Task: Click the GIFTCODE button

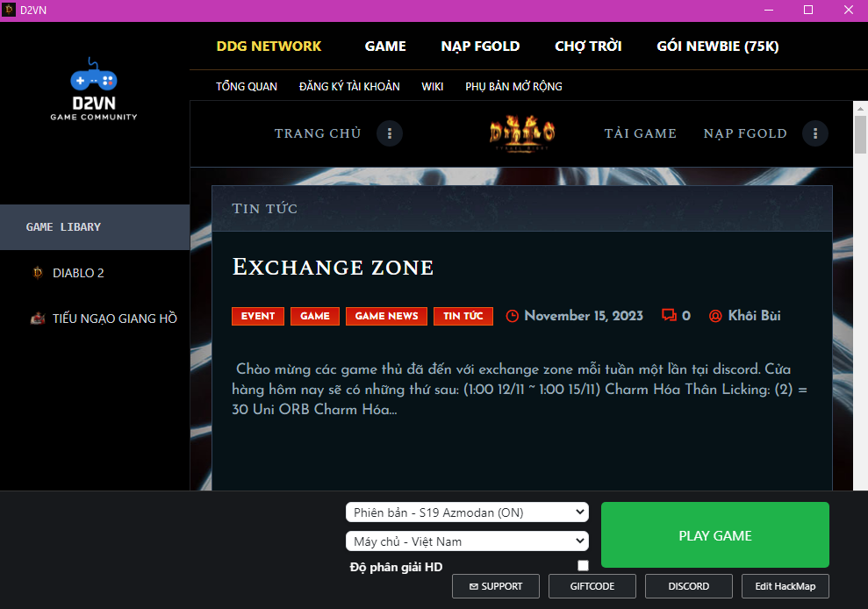Action: pos(592,586)
